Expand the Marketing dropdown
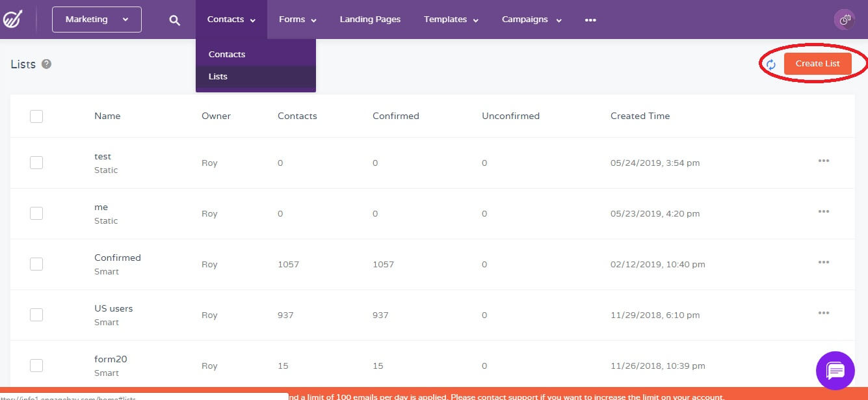This screenshot has width=868, height=400. click(96, 20)
